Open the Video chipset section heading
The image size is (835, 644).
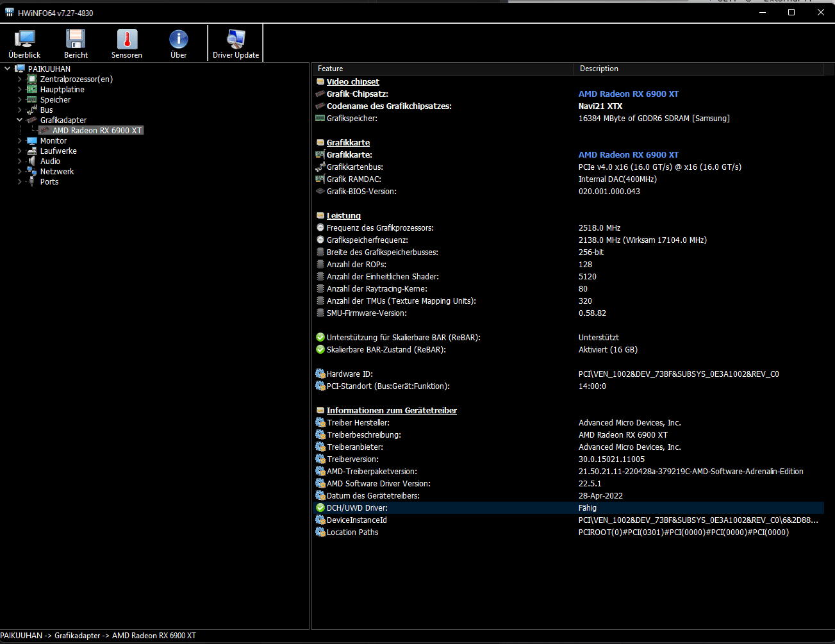(352, 81)
